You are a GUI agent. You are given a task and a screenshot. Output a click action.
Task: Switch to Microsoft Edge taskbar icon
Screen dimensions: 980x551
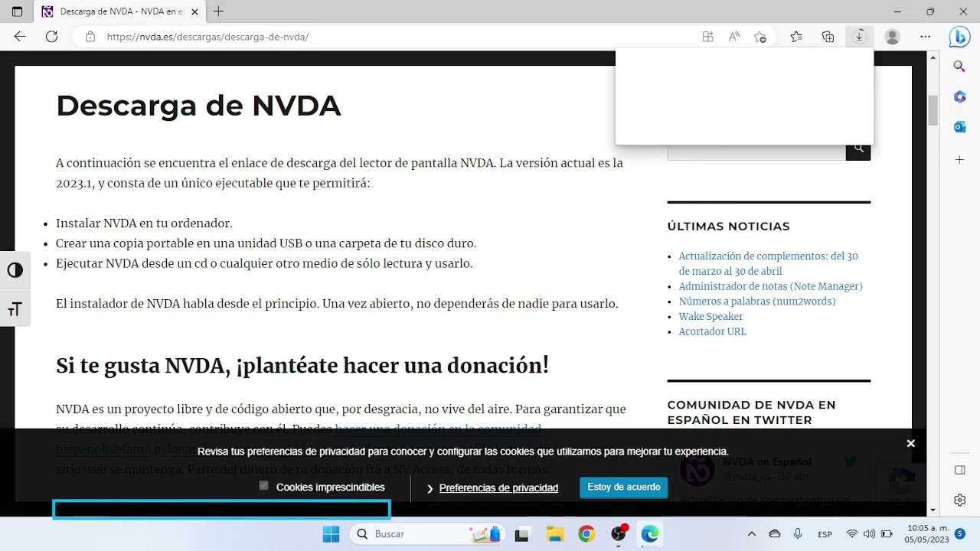(650, 534)
